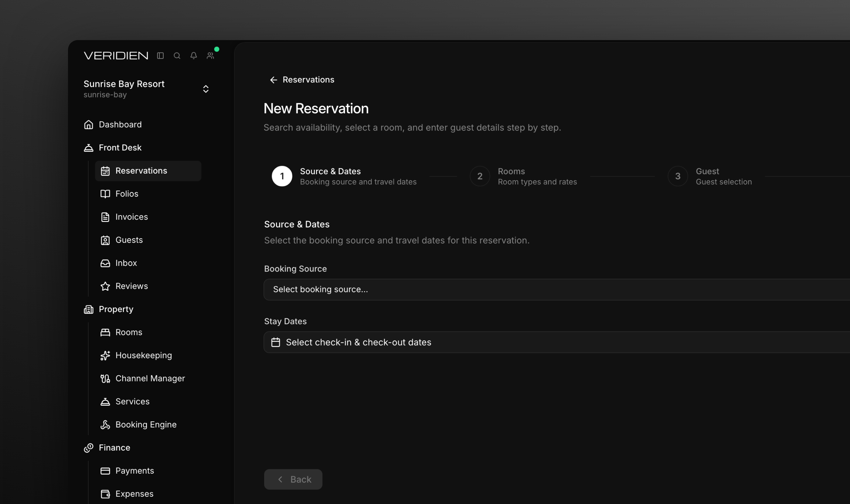This screenshot has height=504, width=850.
Task: Click the Channel Manager icon
Action: [105, 379]
